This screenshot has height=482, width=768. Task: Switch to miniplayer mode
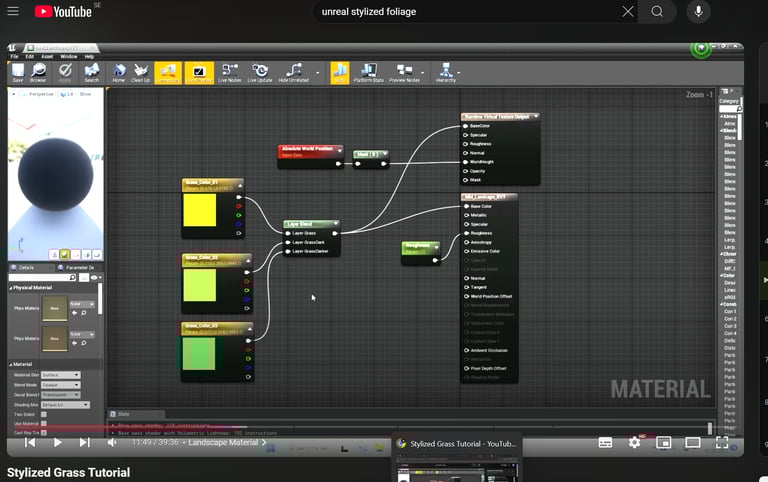(664, 443)
